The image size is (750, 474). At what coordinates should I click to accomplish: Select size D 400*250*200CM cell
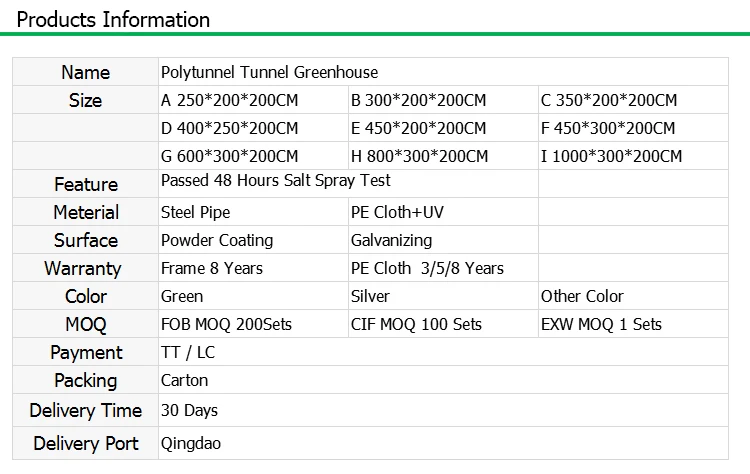coord(229,128)
